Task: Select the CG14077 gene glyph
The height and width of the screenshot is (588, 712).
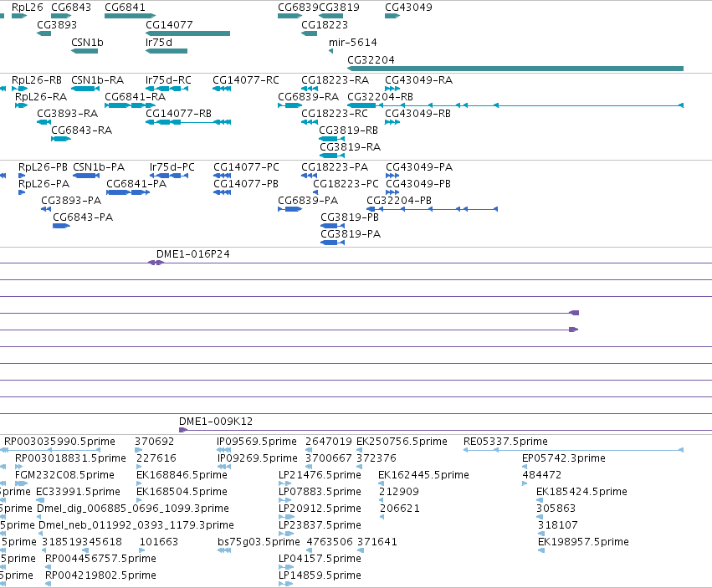Action: 188,33
